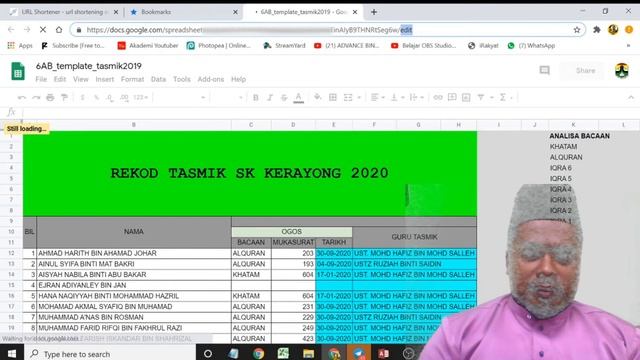The height and width of the screenshot is (360, 640).
Task: Toggle Strikethrough formatting
Action: (x=284, y=98)
